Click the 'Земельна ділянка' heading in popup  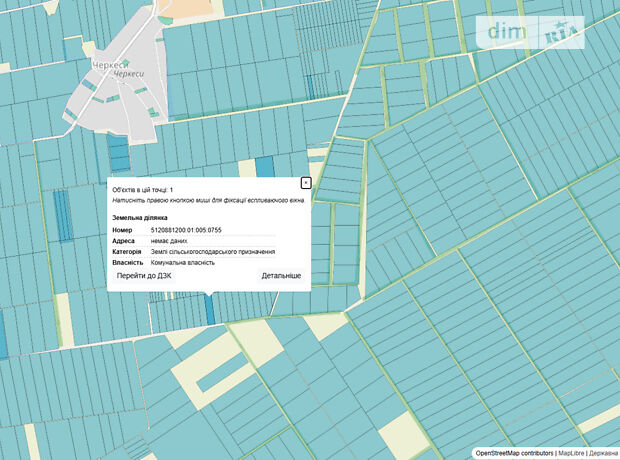tap(140, 217)
